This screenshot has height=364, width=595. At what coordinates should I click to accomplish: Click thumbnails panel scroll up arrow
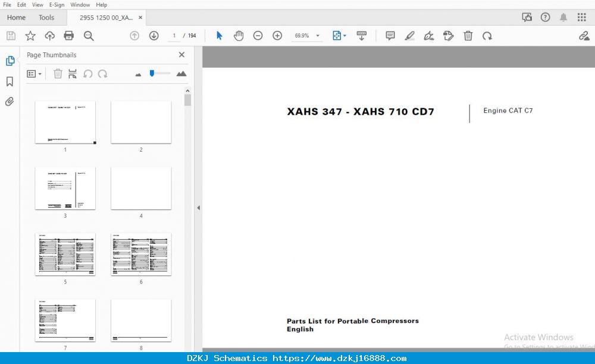pyautogui.click(x=187, y=90)
